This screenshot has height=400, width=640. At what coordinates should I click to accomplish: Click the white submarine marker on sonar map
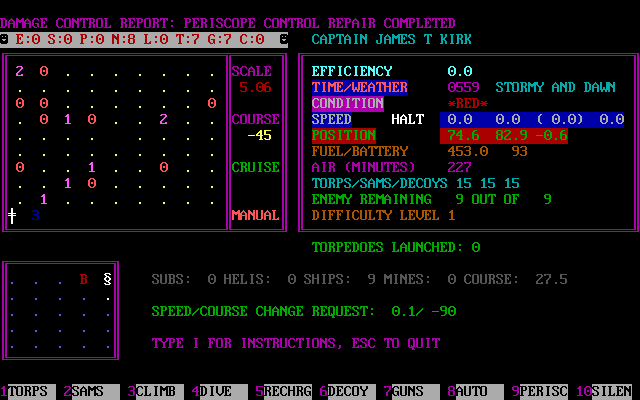[13, 214]
